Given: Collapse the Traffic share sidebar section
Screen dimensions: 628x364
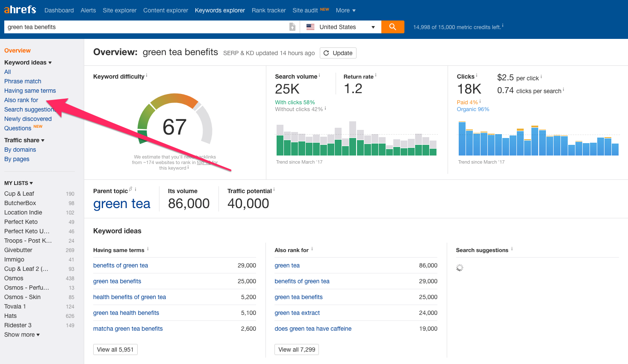Looking at the screenshot, I should tap(24, 140).
